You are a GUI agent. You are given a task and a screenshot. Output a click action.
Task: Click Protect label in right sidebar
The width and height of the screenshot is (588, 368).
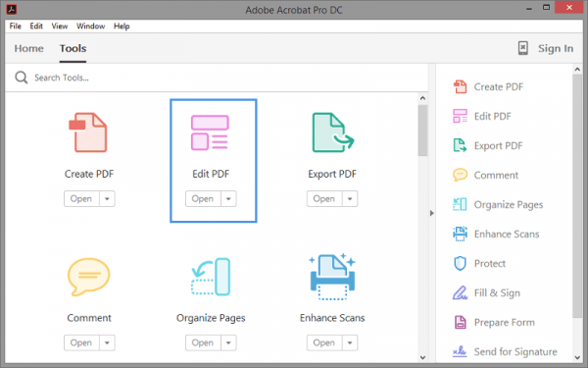pyautogui.click(x=490, y=263)
